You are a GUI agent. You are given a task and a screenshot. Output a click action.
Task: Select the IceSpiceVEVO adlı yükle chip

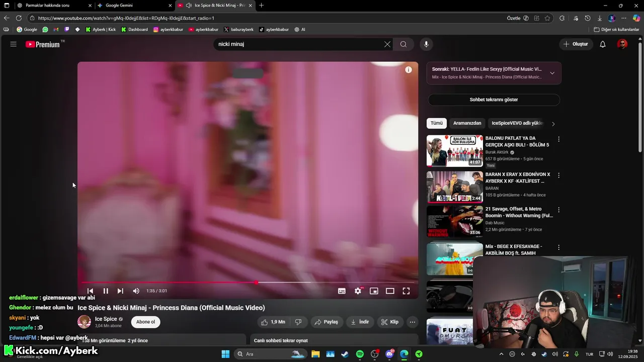[x=517, y=123]
